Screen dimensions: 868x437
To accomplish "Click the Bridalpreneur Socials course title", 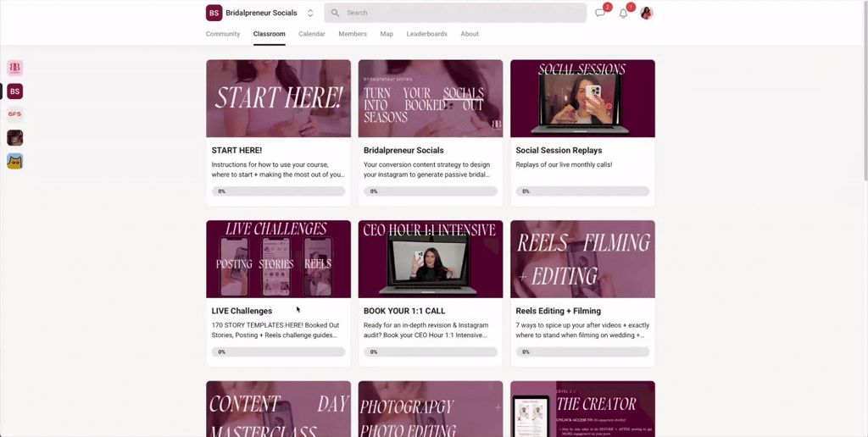I will (403, 151).
